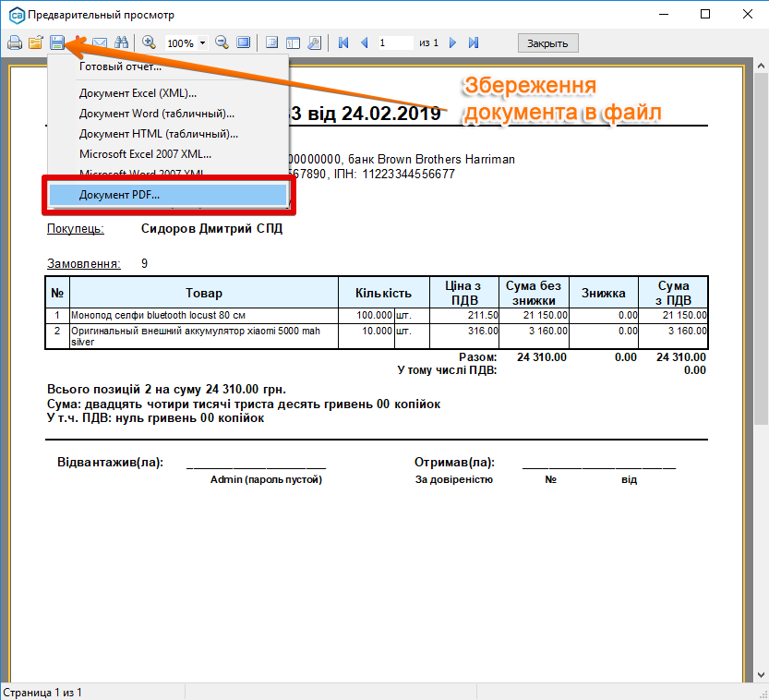Choose Готовый отчет... from the save menu
This screenshot has width=769, height=700.
pos(168,66)
